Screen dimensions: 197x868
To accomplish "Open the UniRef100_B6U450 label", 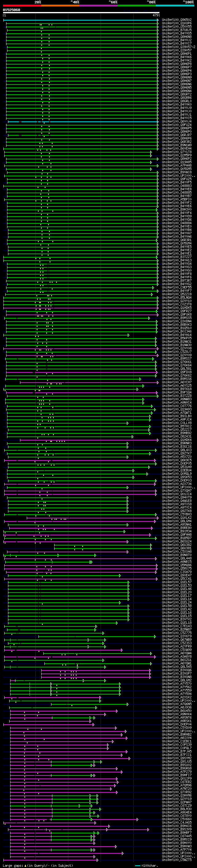I will (177, 711).
